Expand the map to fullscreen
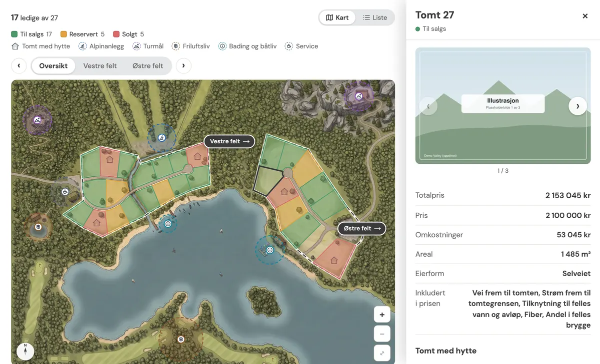The width and height of the screenshot is (600, 364). [x=382, y=353]
